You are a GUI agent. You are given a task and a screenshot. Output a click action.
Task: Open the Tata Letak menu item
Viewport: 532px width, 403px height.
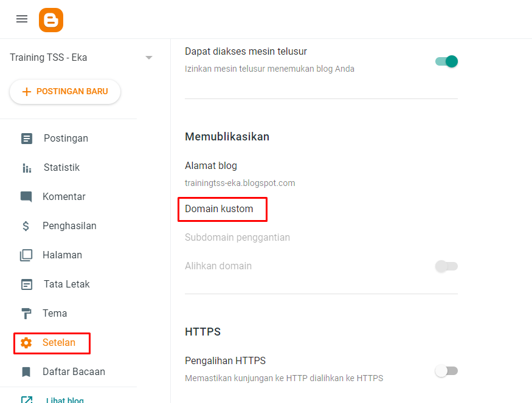coord(66,284)
